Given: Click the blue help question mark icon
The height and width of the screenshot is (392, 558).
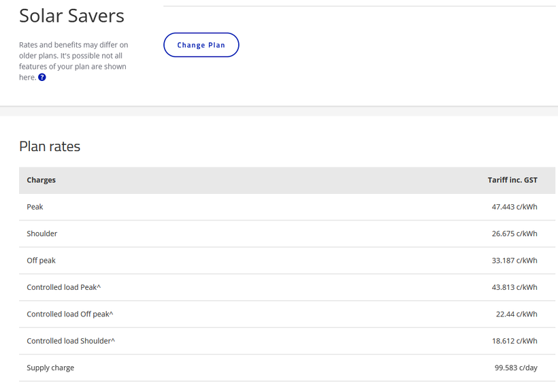Looking at the screenshot, I should (x=42, y=78).
